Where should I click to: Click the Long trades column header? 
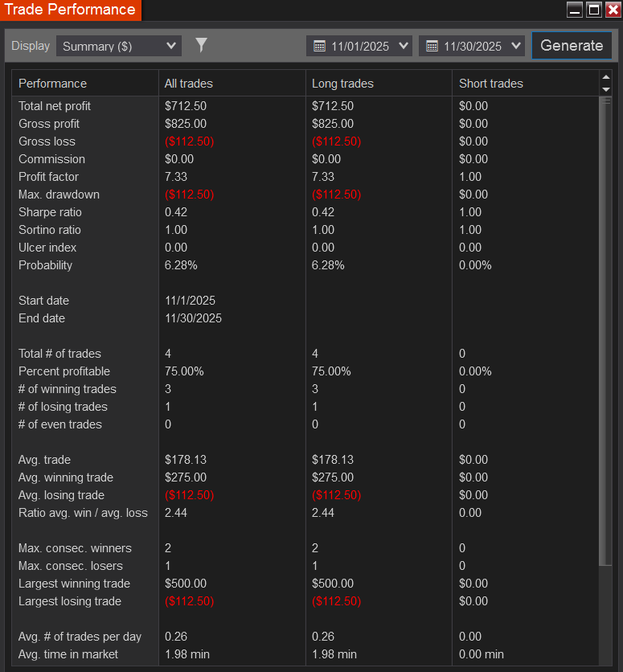coord(342,84)
